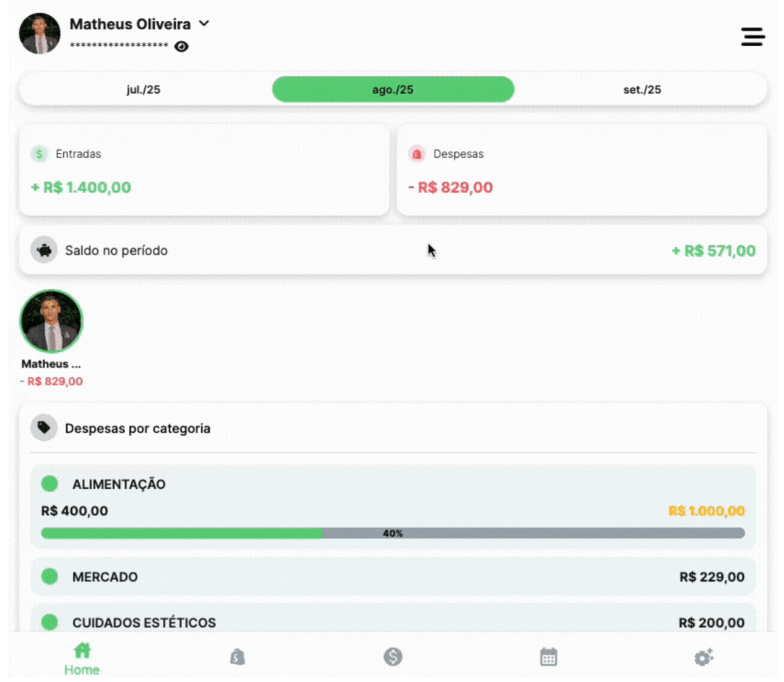
Task: Click + R$ 571,00 balance value
Action: point(713,251)
